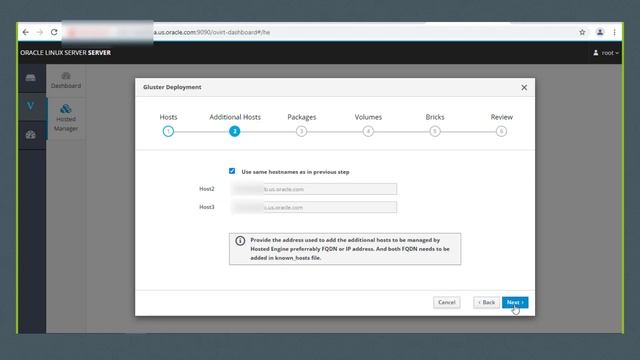Click the browser forward arrow

(x=40, y=32)
